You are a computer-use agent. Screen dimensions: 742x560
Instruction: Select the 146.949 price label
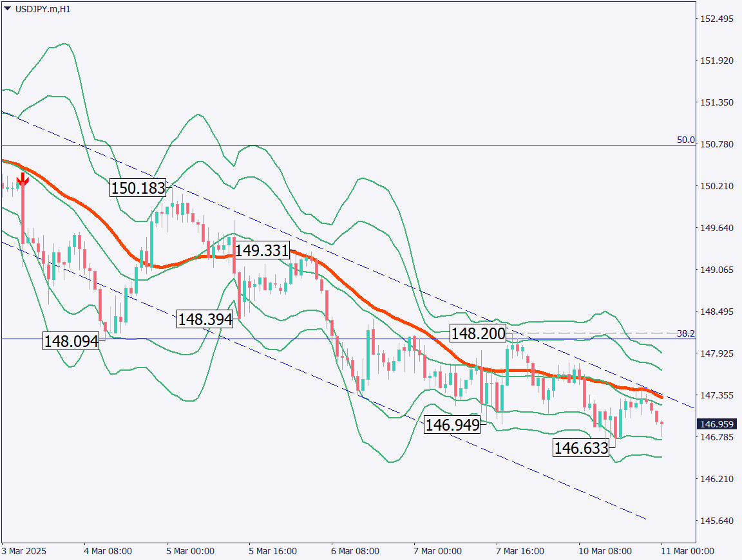(x=452, y=424)
